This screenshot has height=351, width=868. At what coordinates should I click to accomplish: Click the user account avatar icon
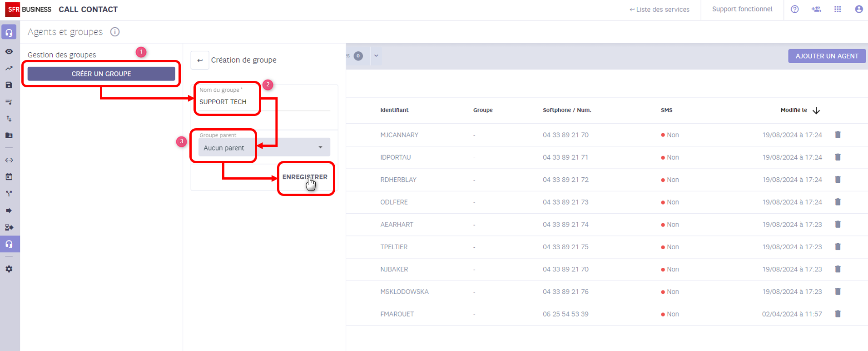858,10
